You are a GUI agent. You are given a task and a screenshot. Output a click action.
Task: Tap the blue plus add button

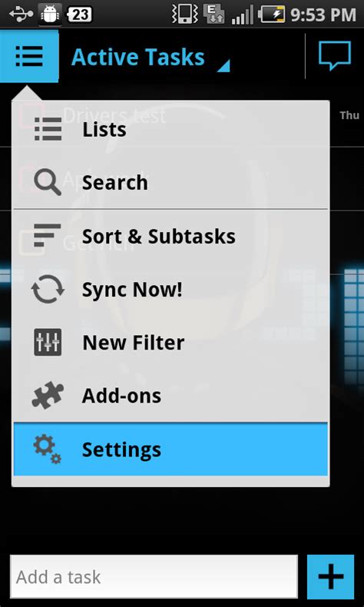click(x=331, y=577)
